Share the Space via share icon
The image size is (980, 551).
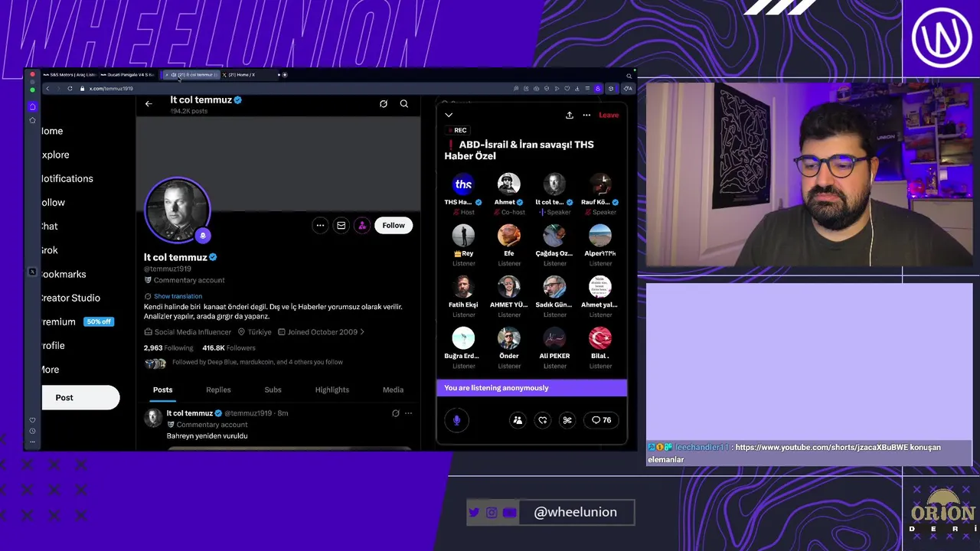[570, 115]
